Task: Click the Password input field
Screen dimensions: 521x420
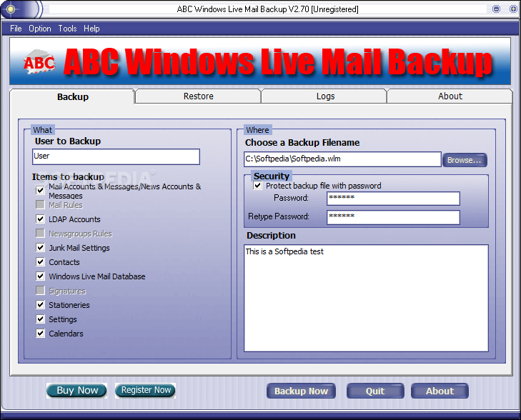Action: pos(393,199)
